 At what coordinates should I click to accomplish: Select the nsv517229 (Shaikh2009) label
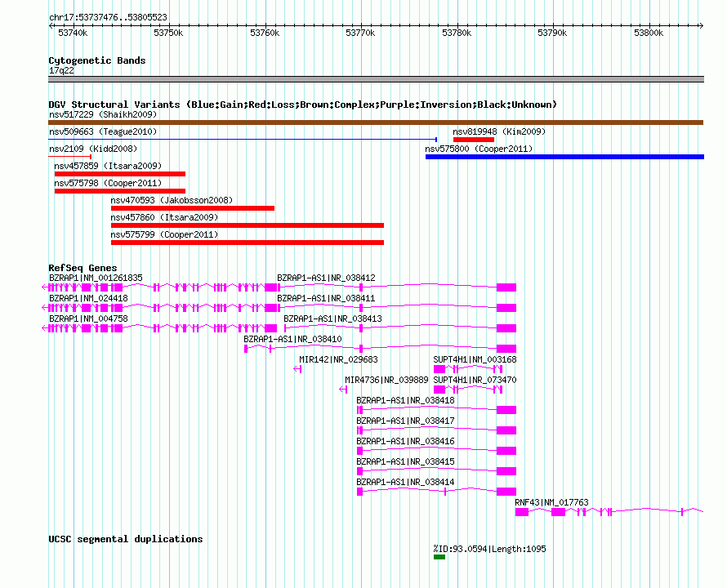103,114
